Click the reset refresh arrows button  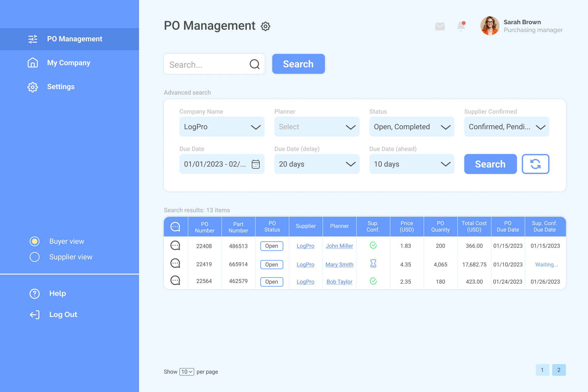(x=535, y=164)
